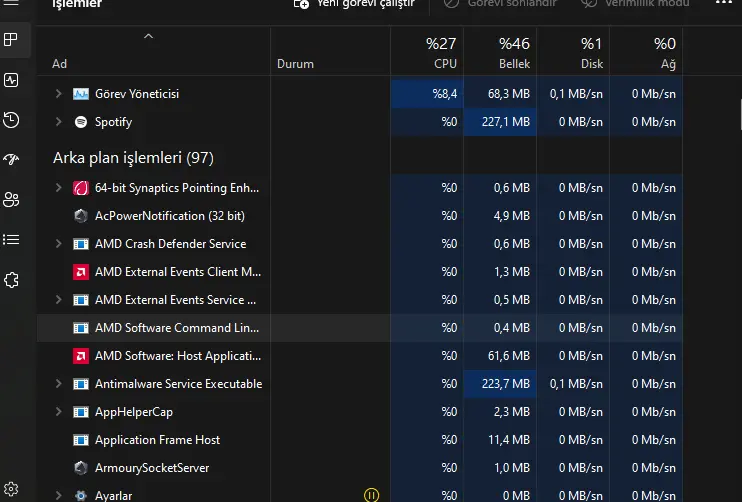Viewport: 742px width, 502px height.
Task: Click the Spotify app icon
Action: 81,122
